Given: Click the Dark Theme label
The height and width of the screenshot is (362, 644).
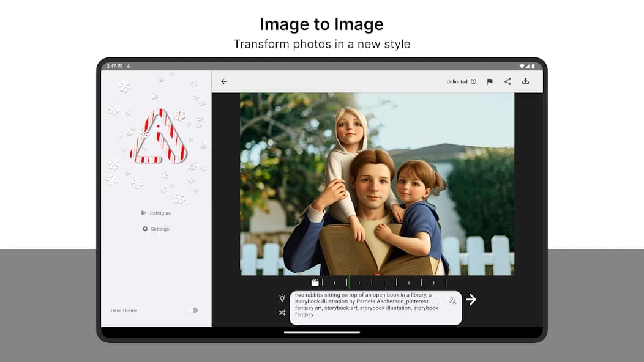Looking at the screenshot, I should (124, 311).
